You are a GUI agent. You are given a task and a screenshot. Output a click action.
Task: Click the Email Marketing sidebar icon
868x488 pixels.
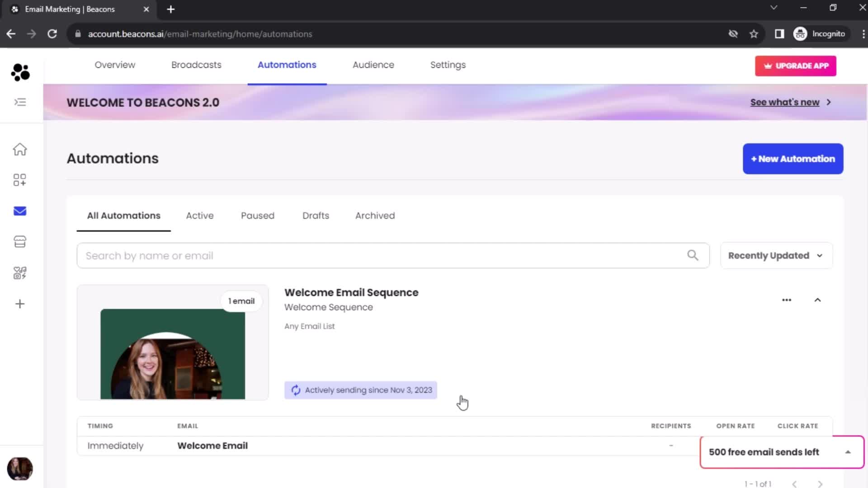tap(20, 211)
